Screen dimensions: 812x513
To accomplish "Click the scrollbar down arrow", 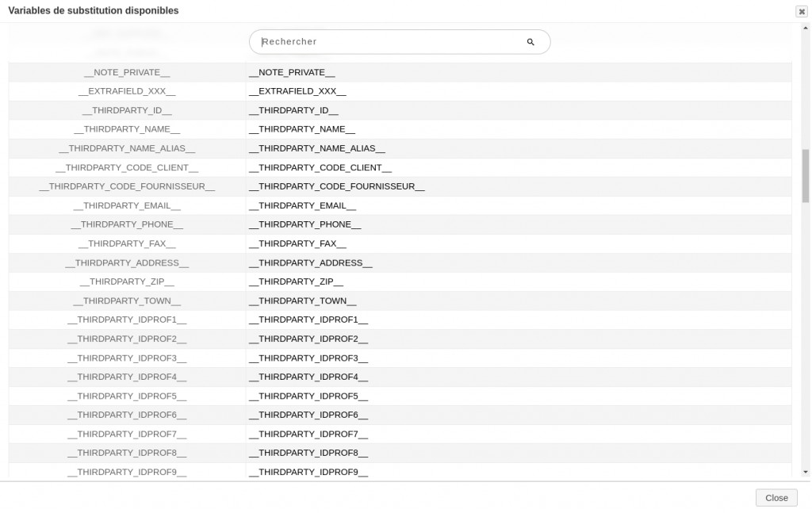I will tap(806, 472).
